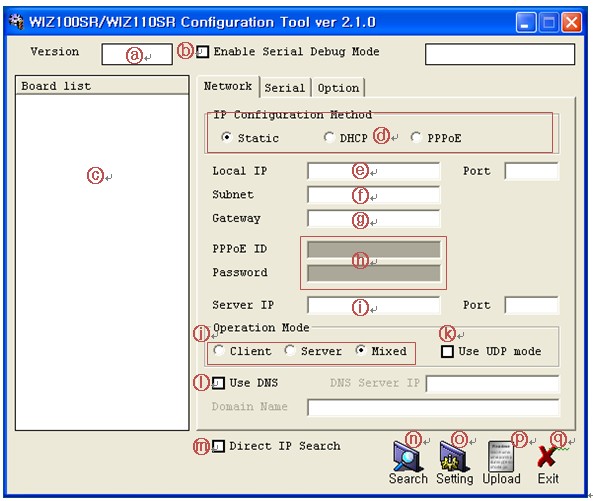The width and height of the screenshot is (593, 501).
Task: Minimize the Configuration Tool window
Action: click(x=526, y=22)
